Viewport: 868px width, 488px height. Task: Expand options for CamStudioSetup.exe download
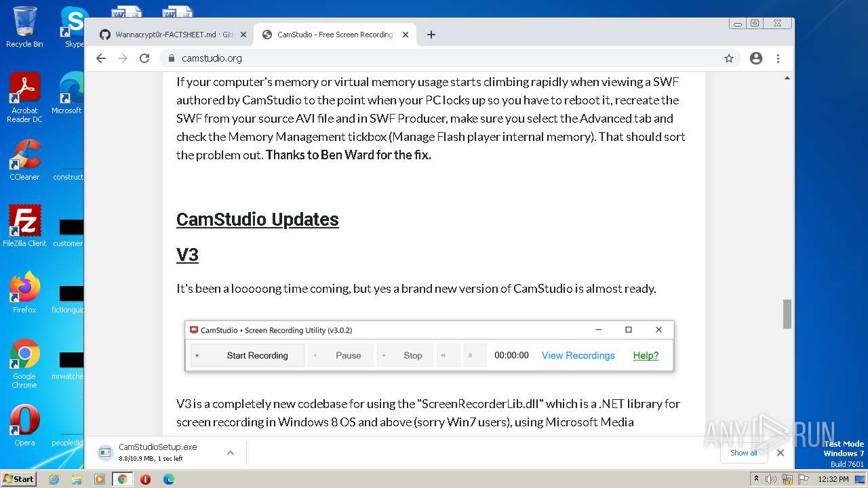coord(231,453)
